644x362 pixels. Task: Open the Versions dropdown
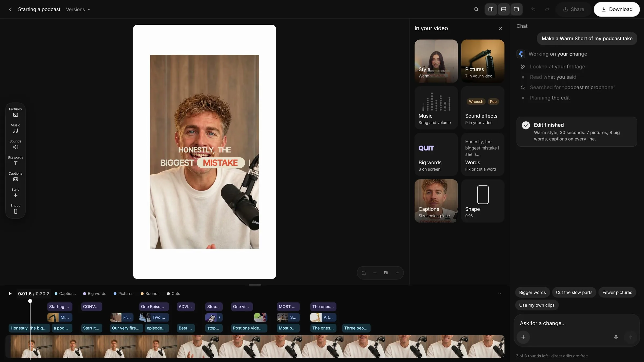click(78, 9)
